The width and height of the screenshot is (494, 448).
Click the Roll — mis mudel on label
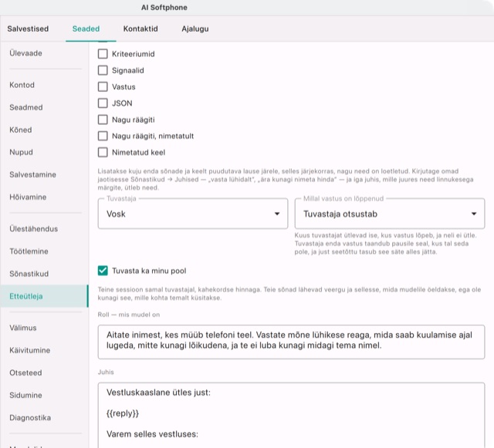click(x=129, y=315)
